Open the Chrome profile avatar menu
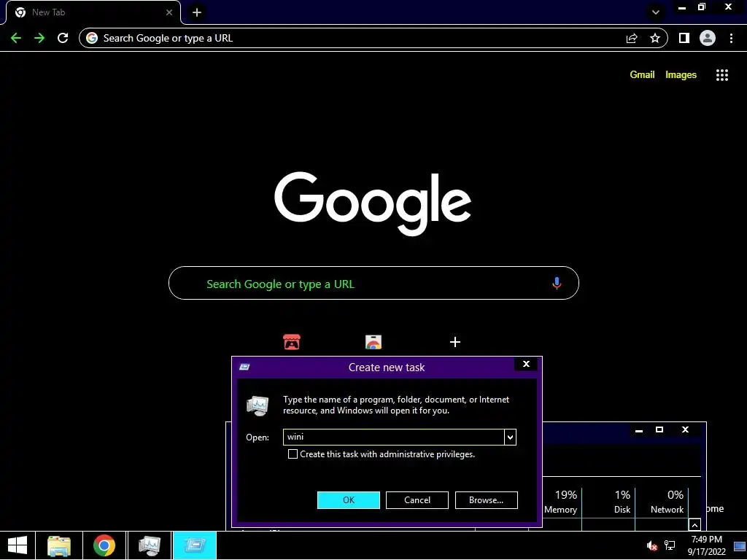Screen dimensions: 747x560 708,38
